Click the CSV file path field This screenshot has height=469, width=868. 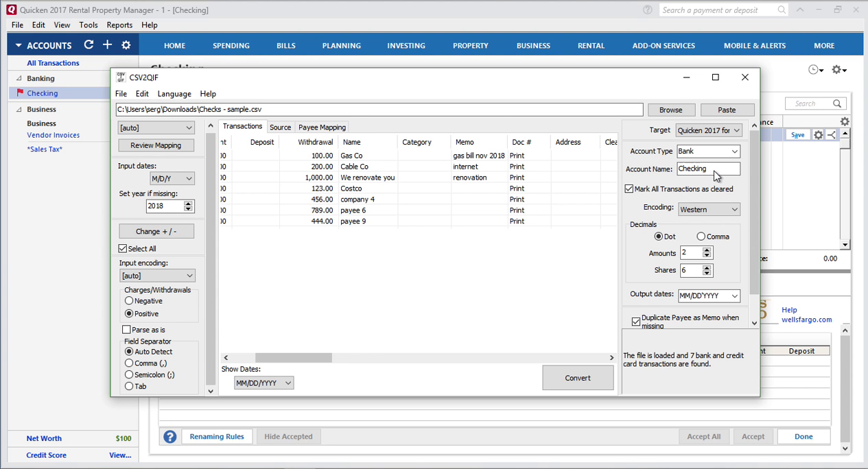(x=379, y=110)
